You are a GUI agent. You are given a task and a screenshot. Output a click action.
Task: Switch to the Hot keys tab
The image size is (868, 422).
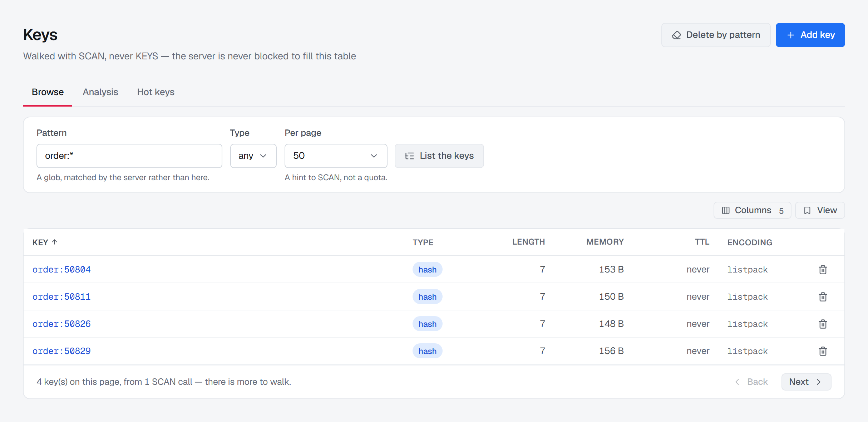156,92
